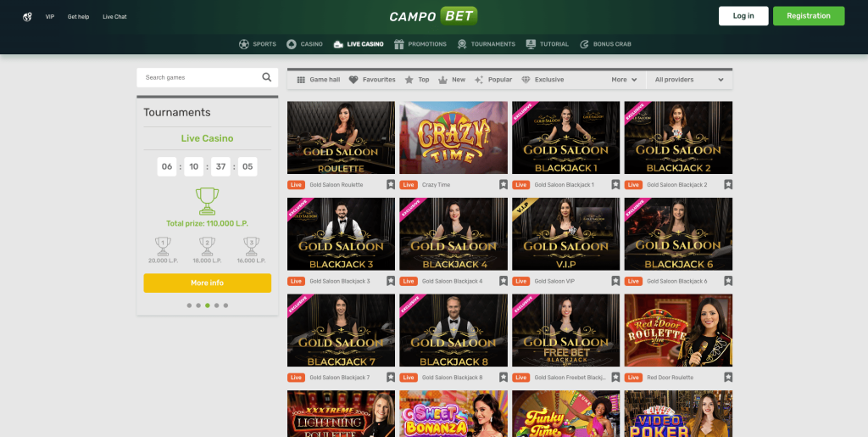Click the tournament trophy icon
This screenshot has height=437, width=868.
207,201
